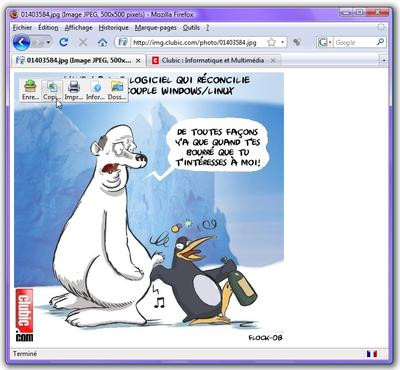400x370 pixels.
Task: Click the Terminé status bar text
Action: coord(25,354)
